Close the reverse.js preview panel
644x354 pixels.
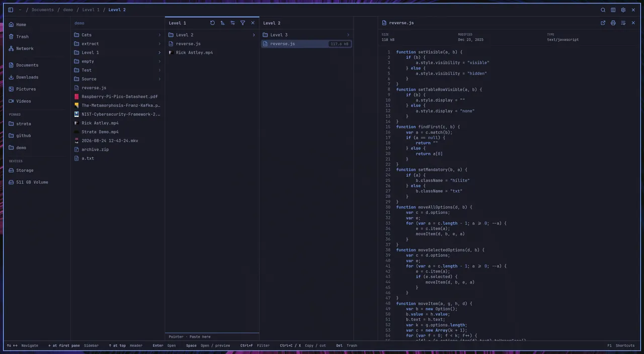click(x=633, y=23)
